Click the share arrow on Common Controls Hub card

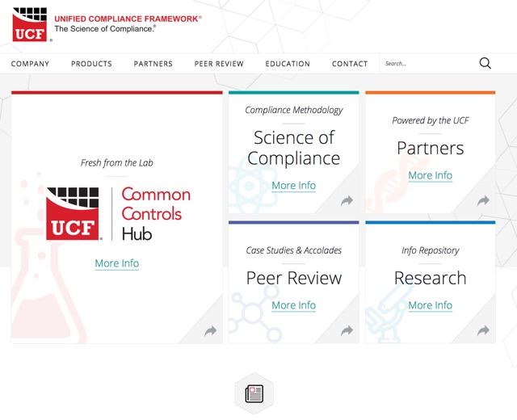tap(210, 330)
